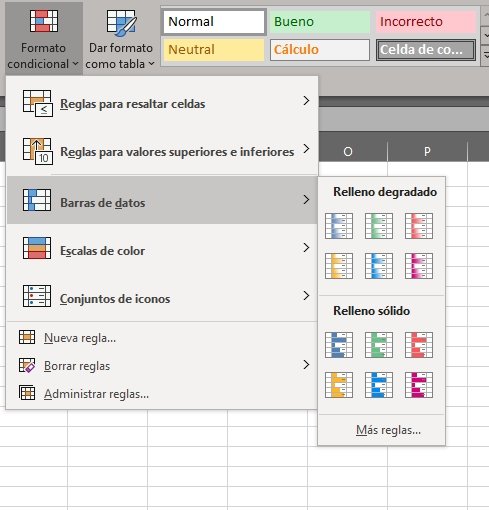Screen dimensions: 489x510
Task: Open Escalas de color submenu
Action: tap(162, 250)
